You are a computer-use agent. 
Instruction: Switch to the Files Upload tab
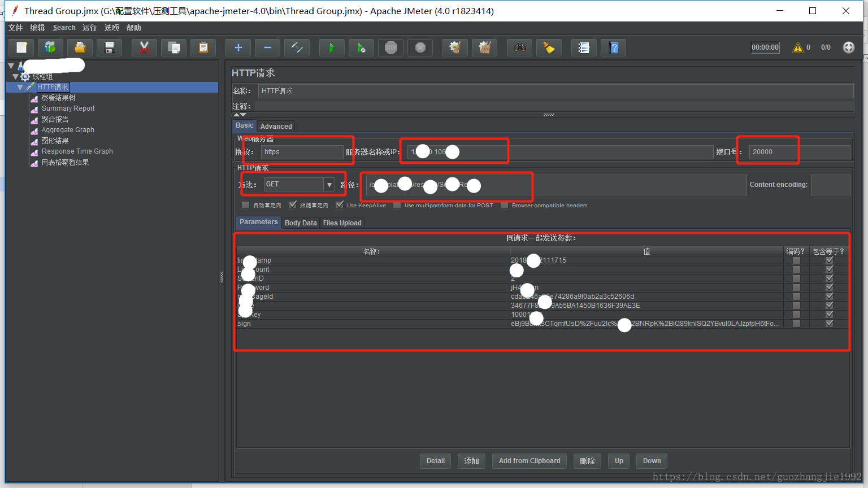pyautogui.click(x=342, y=223)
